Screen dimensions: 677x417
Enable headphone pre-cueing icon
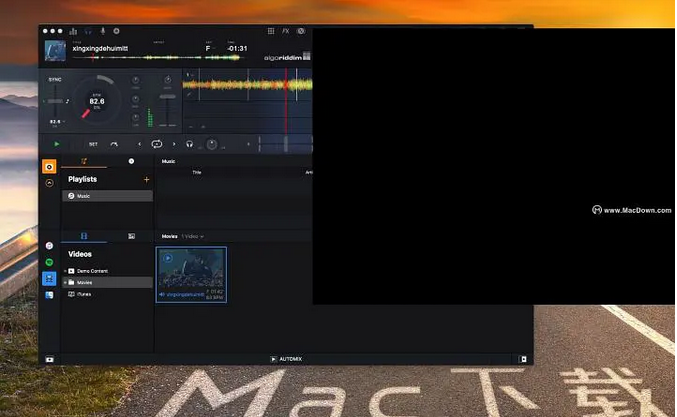point(190,144)
